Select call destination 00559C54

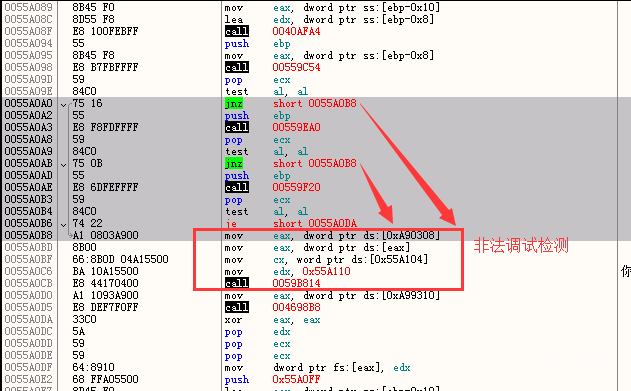coord(296,67)
